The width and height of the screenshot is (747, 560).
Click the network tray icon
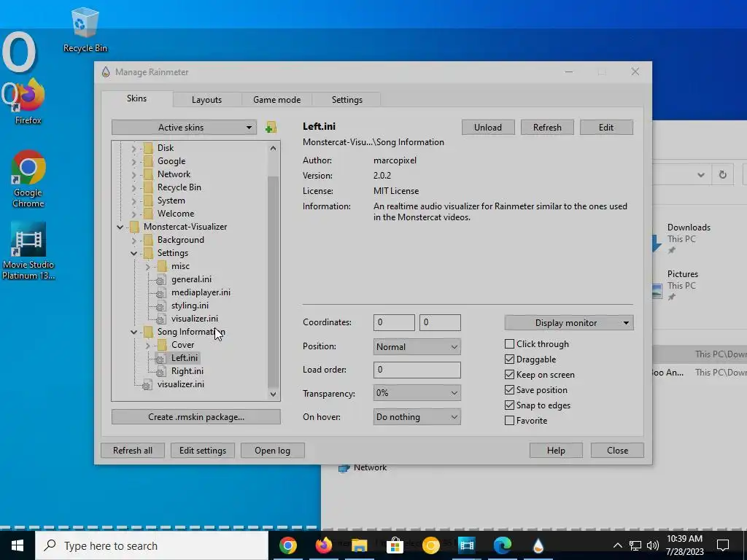point(635,545)
